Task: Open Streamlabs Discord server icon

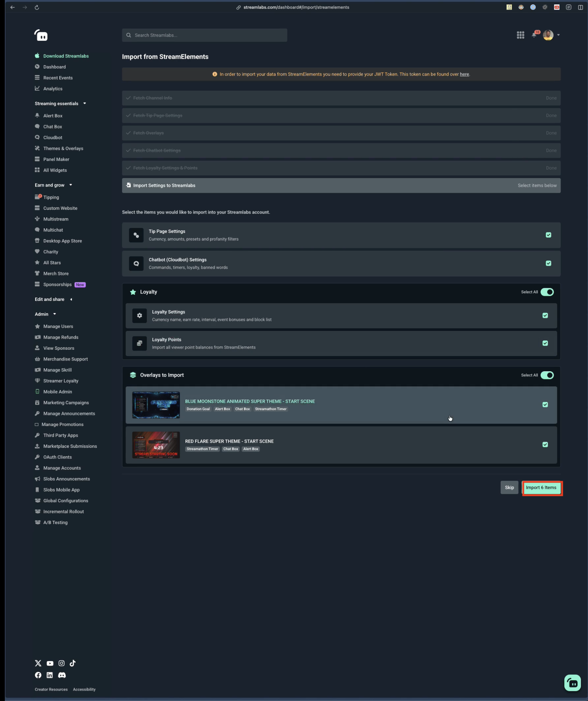Action: click(62, 675)
